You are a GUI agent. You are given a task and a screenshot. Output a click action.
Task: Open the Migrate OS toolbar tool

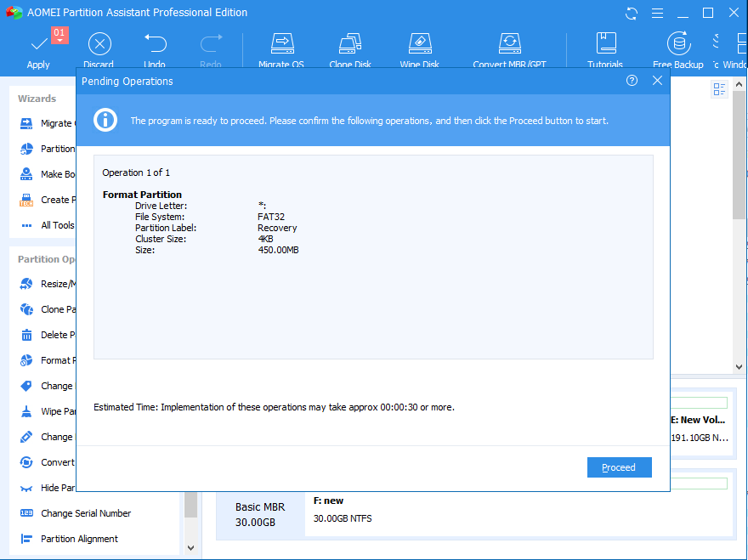283,43
